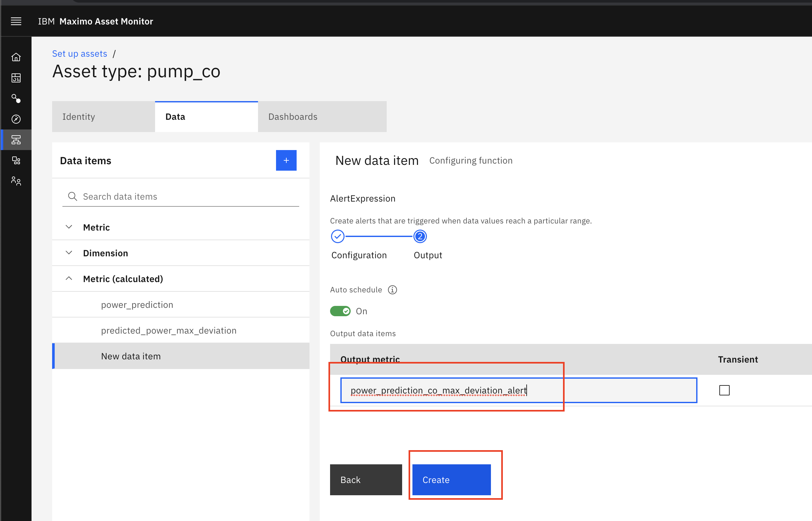Image resolution: width=812 pixels, height=521 pixels.
Task: Click the Data items panel heading
Action: [x=86, y=161]
